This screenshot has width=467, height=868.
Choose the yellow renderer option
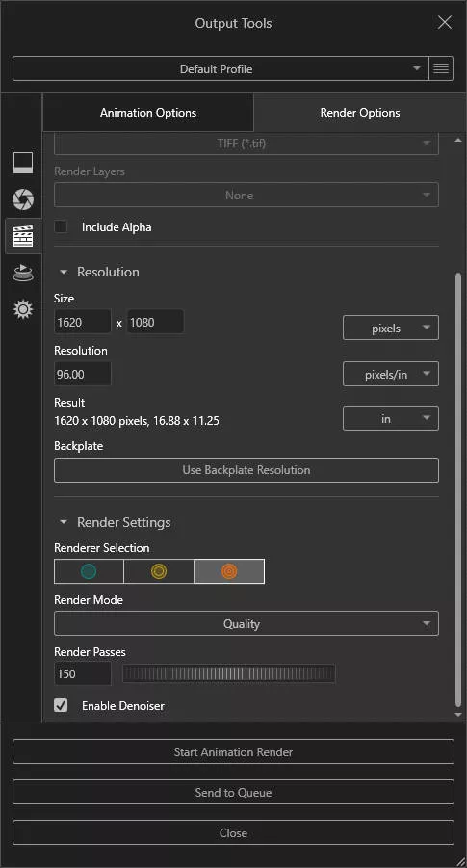point(159,571)
